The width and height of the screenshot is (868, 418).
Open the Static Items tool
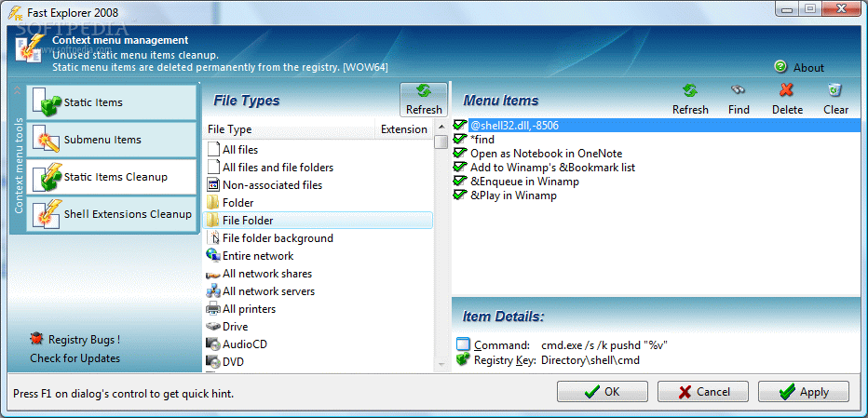tap(111, 102)
